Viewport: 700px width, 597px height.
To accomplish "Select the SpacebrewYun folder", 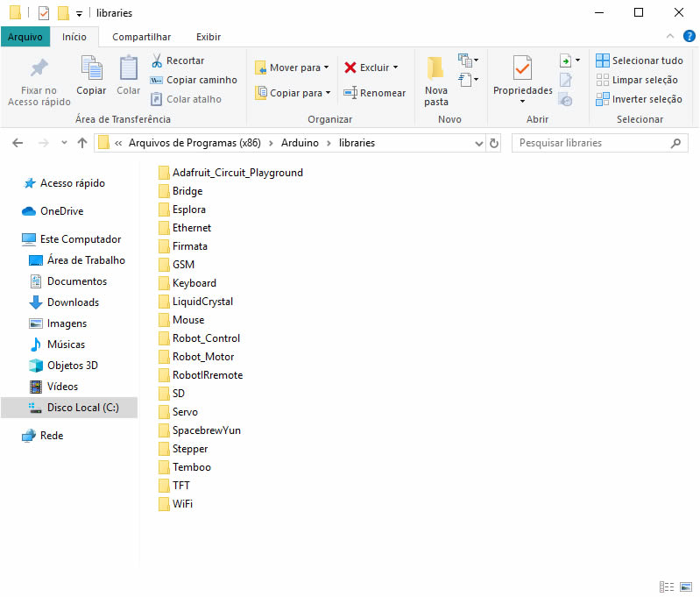I will (200, 430).
